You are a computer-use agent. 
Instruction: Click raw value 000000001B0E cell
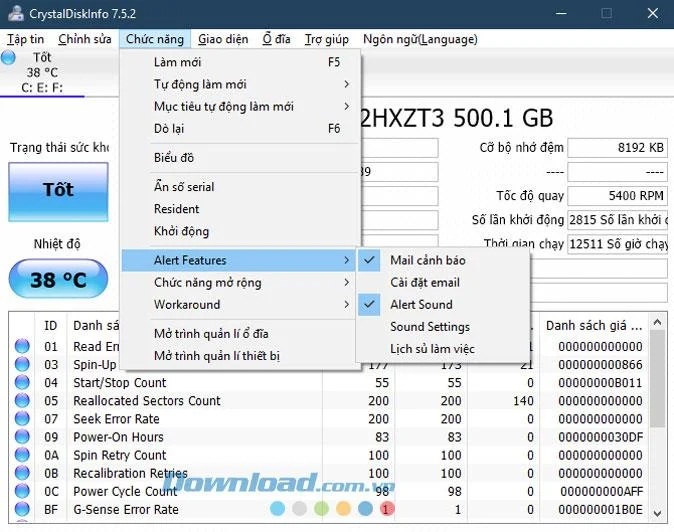point(600,509)
